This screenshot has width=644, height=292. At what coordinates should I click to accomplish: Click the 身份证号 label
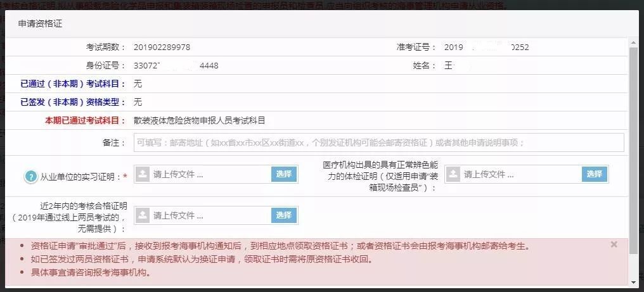tap(106, 65)
